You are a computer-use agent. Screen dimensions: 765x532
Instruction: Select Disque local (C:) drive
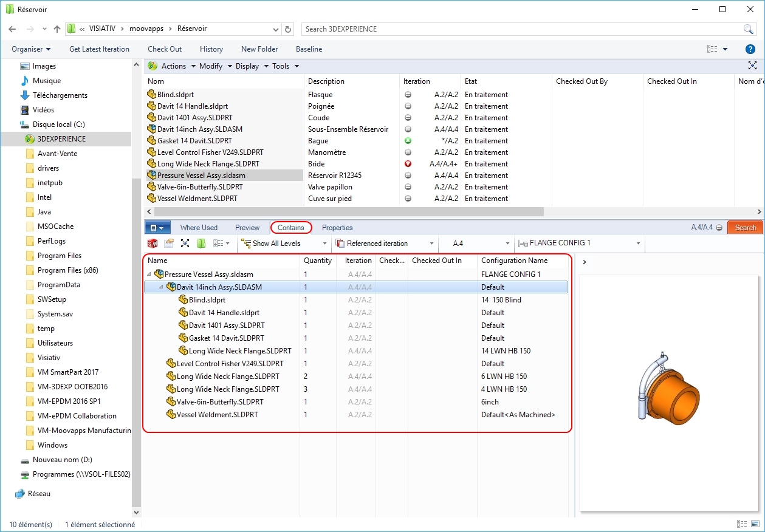click(58, 124)
